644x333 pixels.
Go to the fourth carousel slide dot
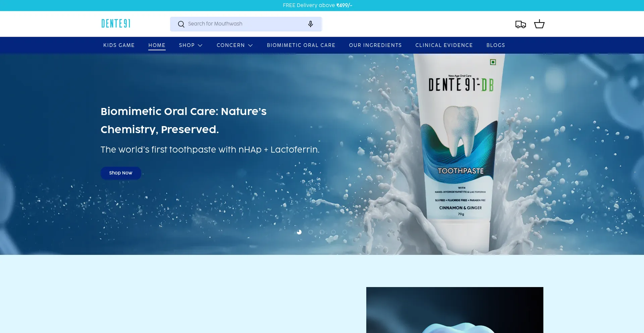[x=333, y=232]
